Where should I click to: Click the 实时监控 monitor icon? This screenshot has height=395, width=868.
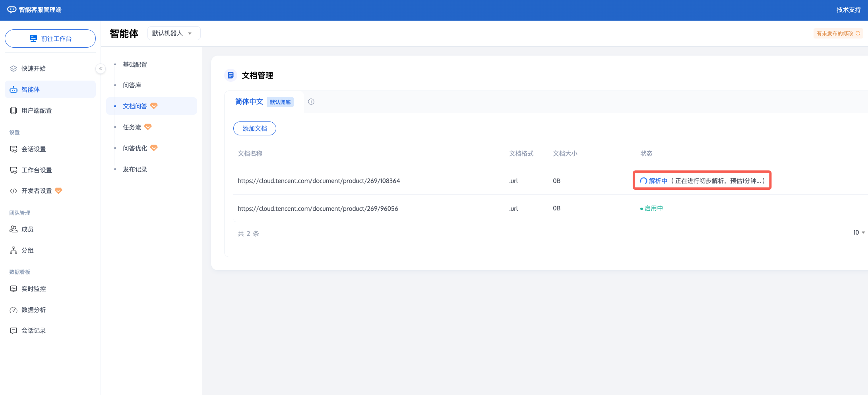click(x=14, y=289)
